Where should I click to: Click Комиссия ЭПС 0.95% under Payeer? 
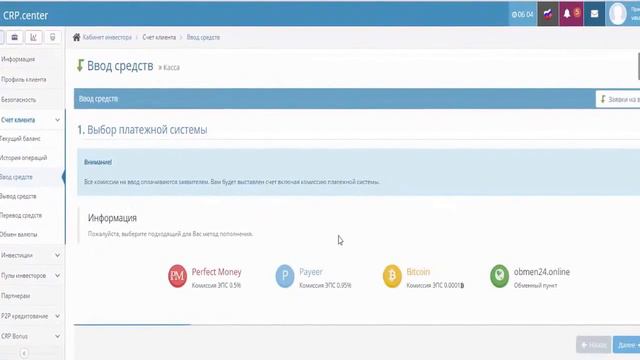tap(325, 285)
